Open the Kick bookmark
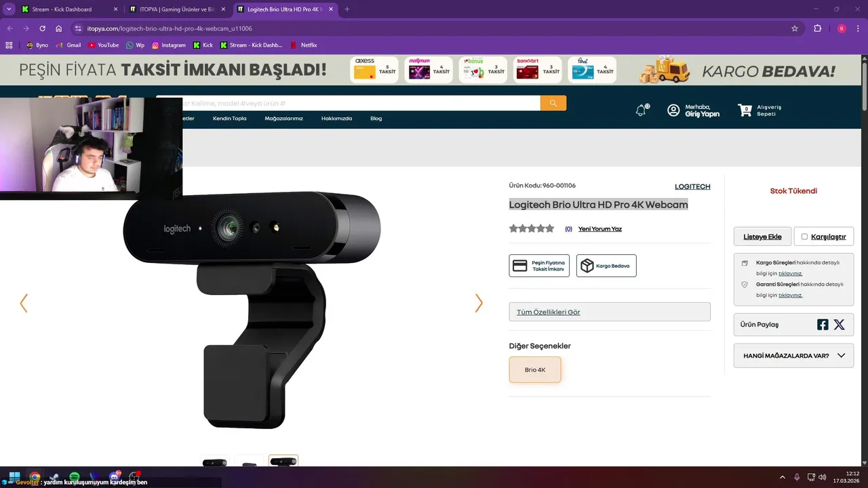Viewport: 868px width, 488px height. pyautogui.click(x=203, y=45)
